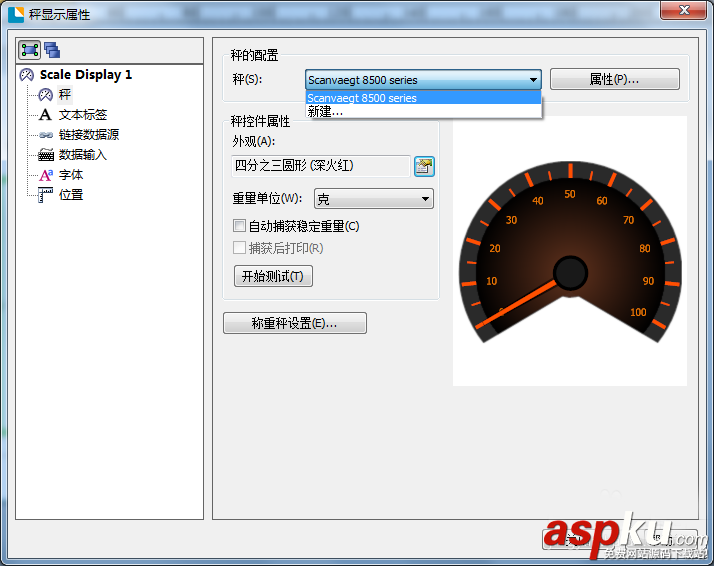Click the 开始测试(T) button
The height and width of the screenshot is (566, 714).
click(x=273, y=276)
